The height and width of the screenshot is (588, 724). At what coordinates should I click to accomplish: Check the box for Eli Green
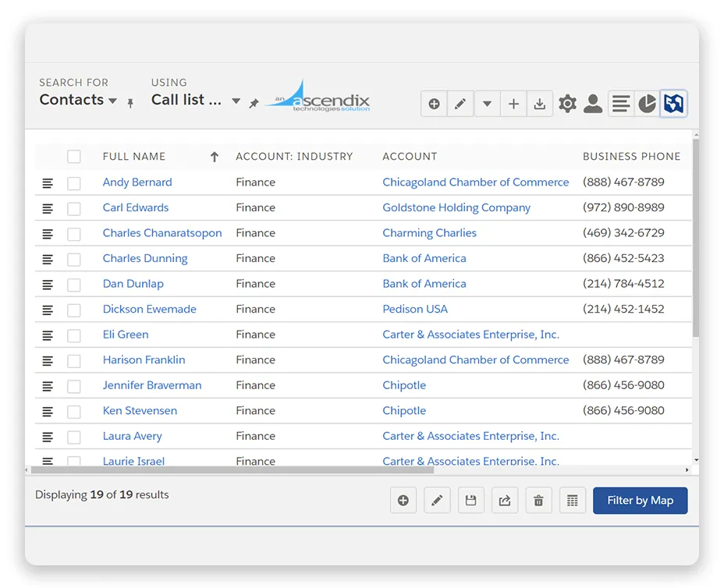point(74,335)
